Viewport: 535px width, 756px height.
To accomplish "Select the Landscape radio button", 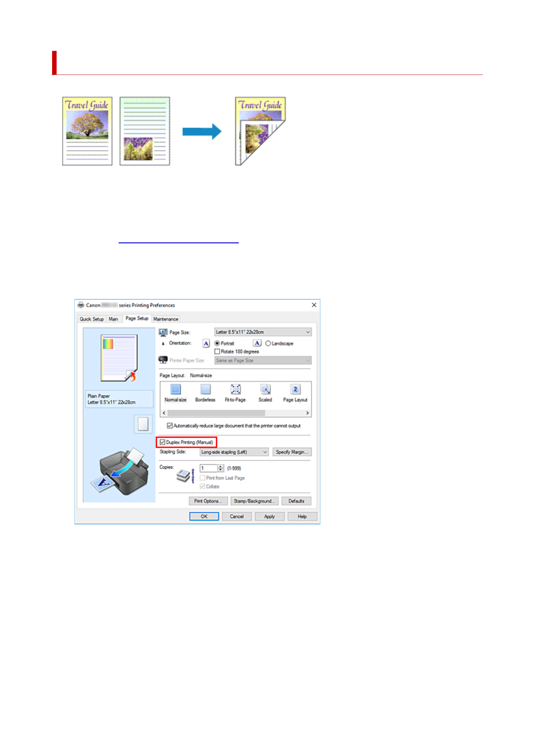I will (268, 343).
